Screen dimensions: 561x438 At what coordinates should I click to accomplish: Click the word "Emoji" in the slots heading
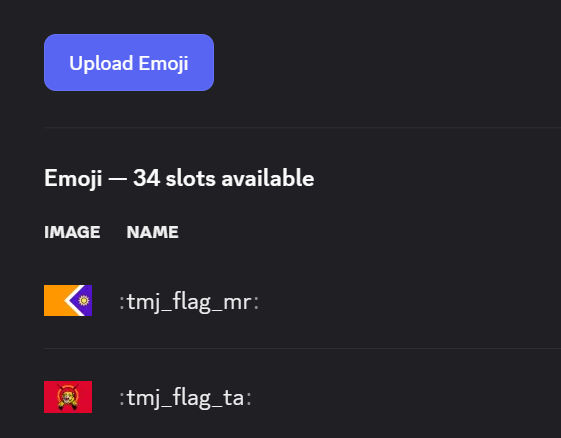[73, 178]
